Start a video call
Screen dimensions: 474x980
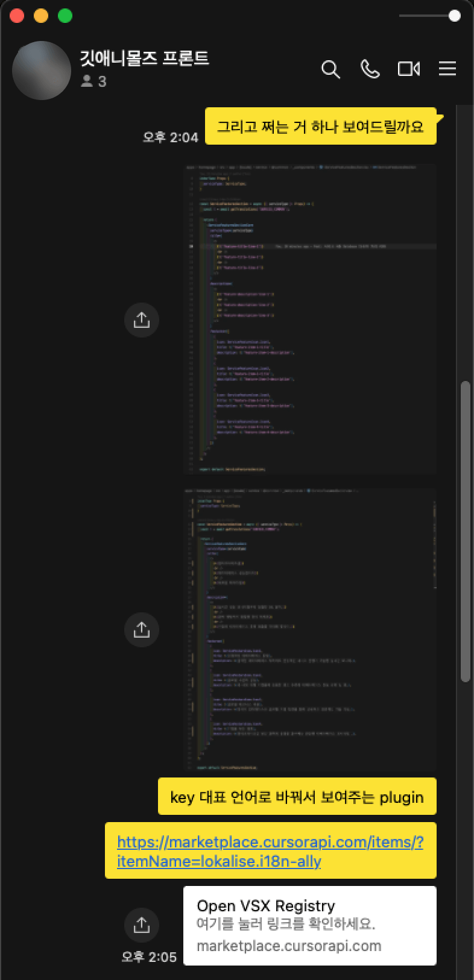coord(408,69)
